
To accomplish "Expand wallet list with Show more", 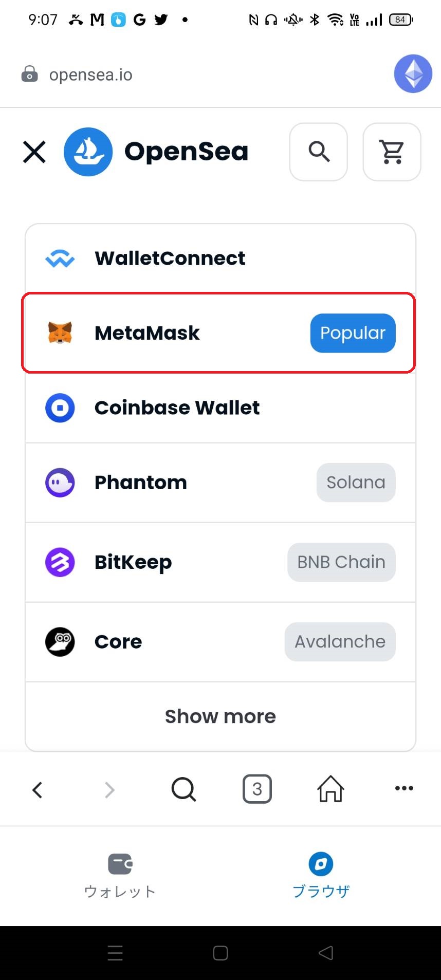I will [220, 716].
